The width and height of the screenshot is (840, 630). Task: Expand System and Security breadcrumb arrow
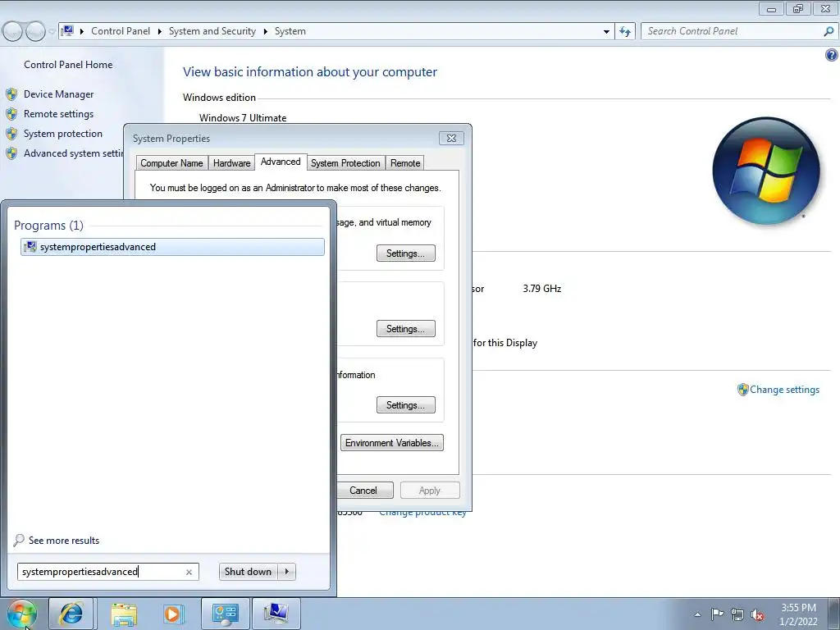click(265, 31)
